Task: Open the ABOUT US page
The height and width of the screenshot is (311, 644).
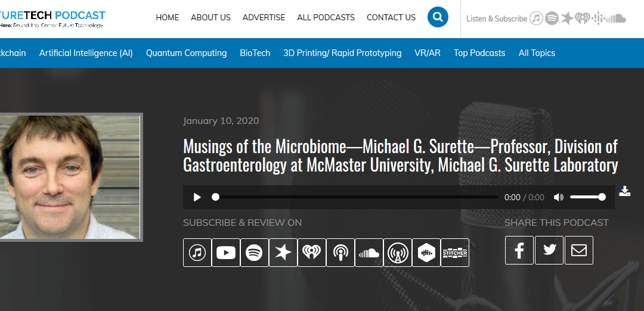Action: [x=210, y=17]
